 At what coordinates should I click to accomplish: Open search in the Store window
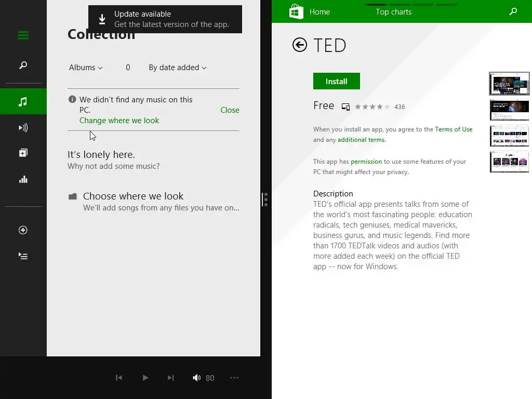pos(513,11)
